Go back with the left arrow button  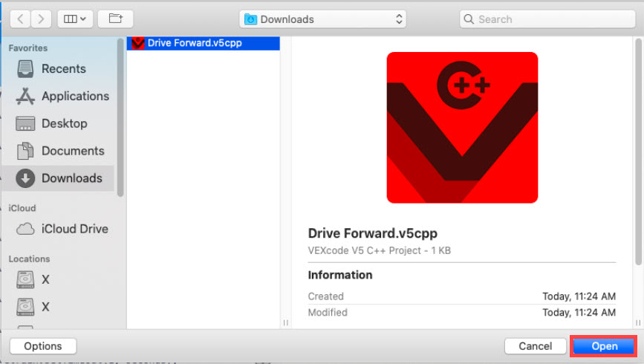(20, 19)
